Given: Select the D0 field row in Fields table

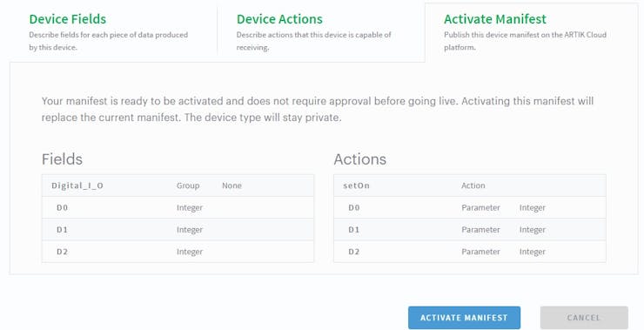Looking at the screenshot, I should (178, 207).
